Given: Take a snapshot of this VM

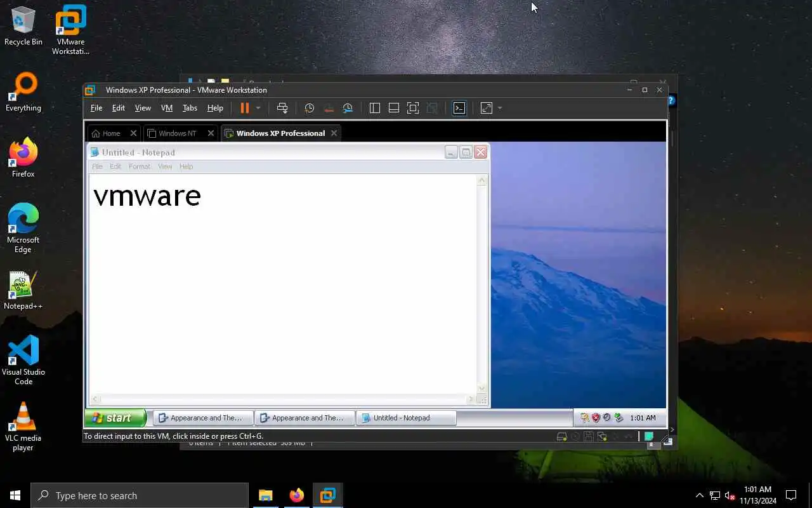Looking at the screenshot, I should 309,108.
